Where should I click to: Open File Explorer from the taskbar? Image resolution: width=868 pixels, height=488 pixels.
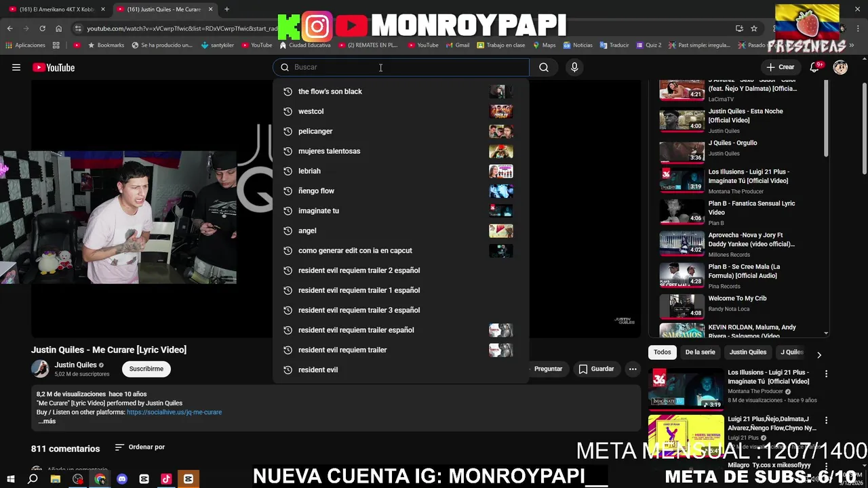coord(56,479)
